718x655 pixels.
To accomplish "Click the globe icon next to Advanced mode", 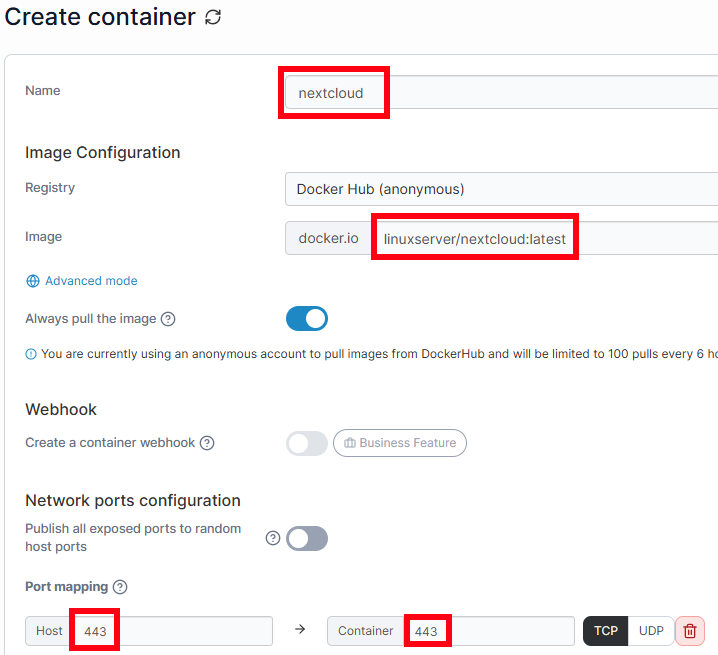I will coord(33,281).
